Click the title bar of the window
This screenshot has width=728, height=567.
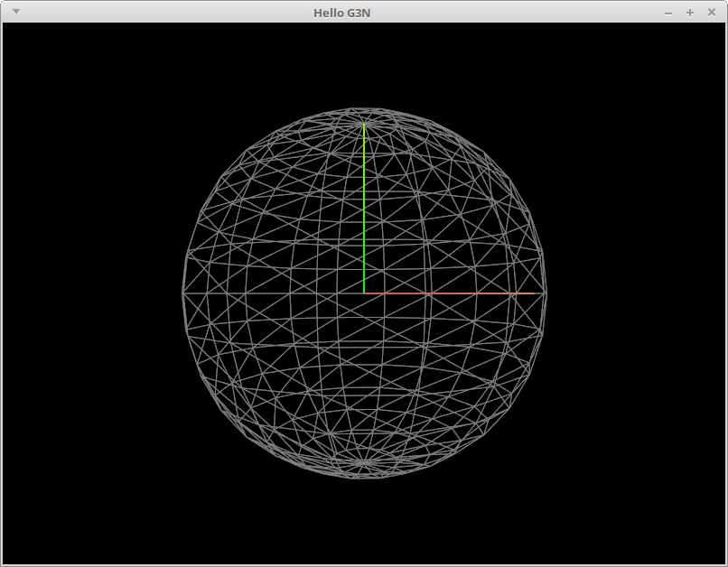pos(271,13)
